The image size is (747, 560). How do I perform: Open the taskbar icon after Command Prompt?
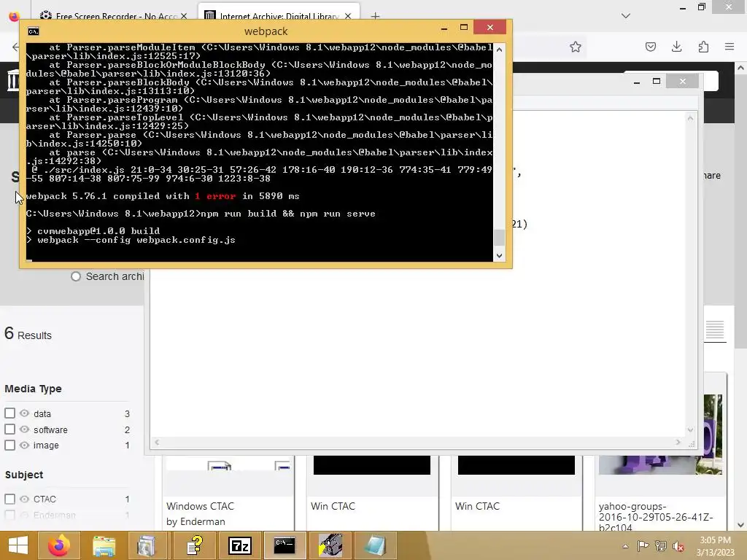click(x=330, y=545)
